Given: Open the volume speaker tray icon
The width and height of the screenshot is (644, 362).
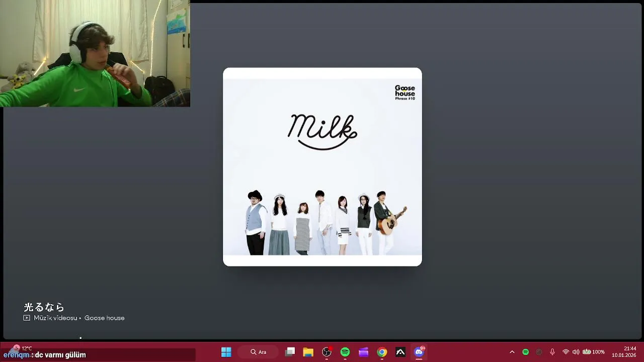Looking at the screenshot, I should pos(576,352).
